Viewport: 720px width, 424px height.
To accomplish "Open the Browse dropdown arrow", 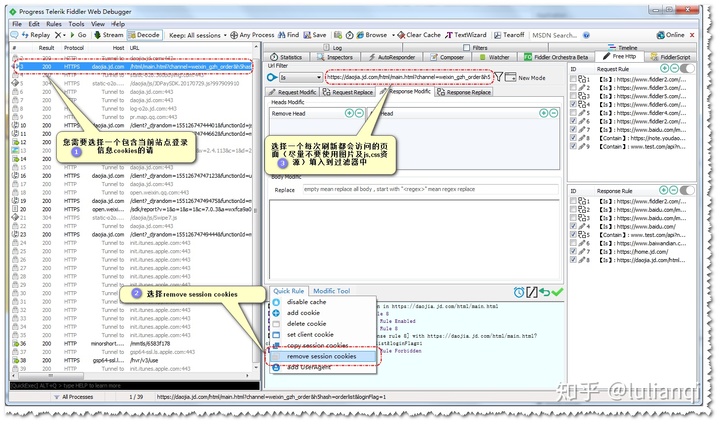I will click(393, 35).
